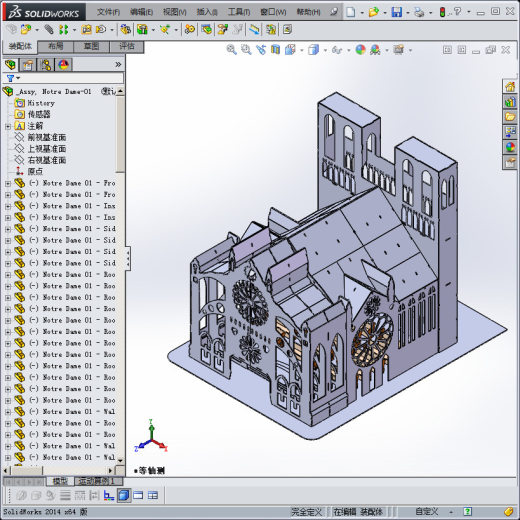This screenshot has height=520, width=520.
Task: Click the Appearances color ball in the view toolbar
Action: pos(360,50)
